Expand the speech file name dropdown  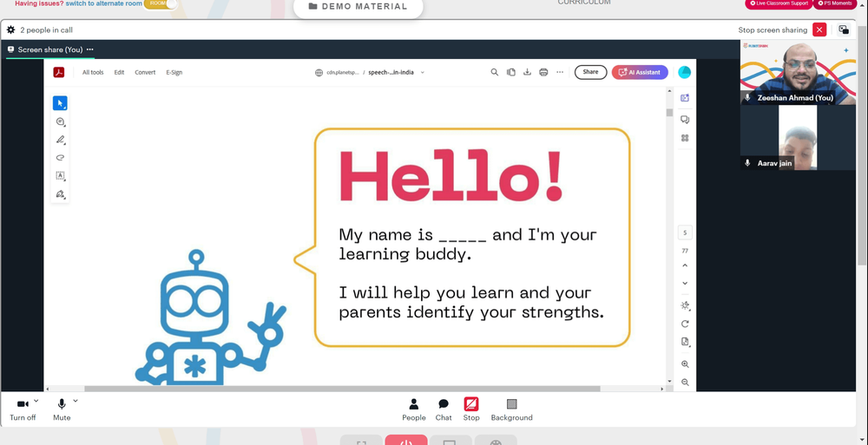pyautogui.click(x=423, y=73)
